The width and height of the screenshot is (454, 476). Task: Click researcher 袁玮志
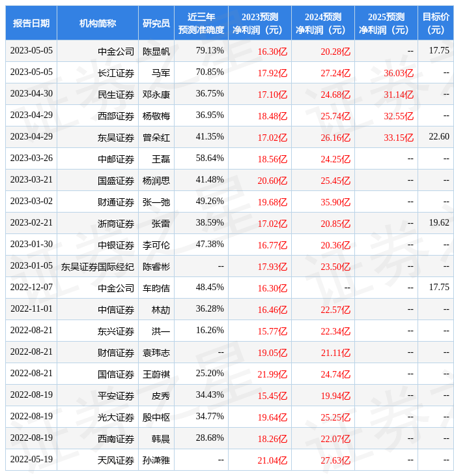pyautogui.click(x=156, y=353)
